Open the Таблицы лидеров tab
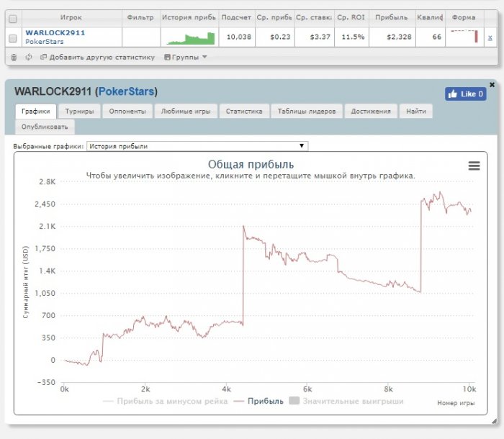 [x=307, y=112]
